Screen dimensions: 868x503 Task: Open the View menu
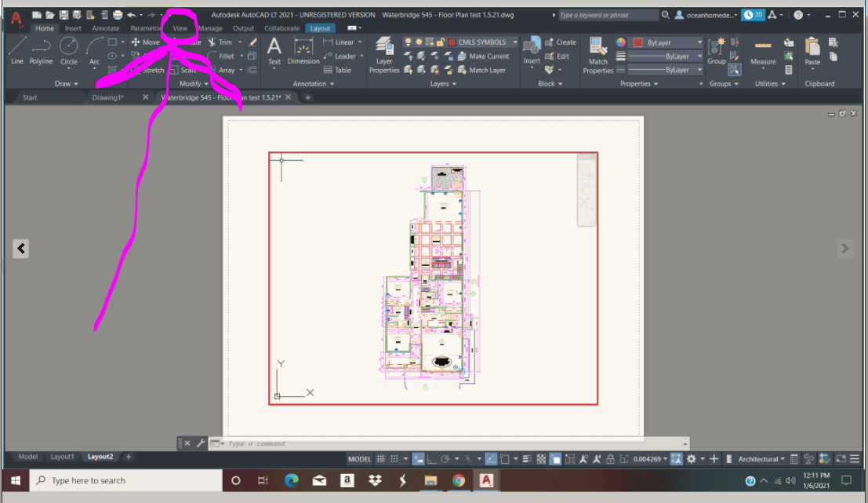click(180, 27)
